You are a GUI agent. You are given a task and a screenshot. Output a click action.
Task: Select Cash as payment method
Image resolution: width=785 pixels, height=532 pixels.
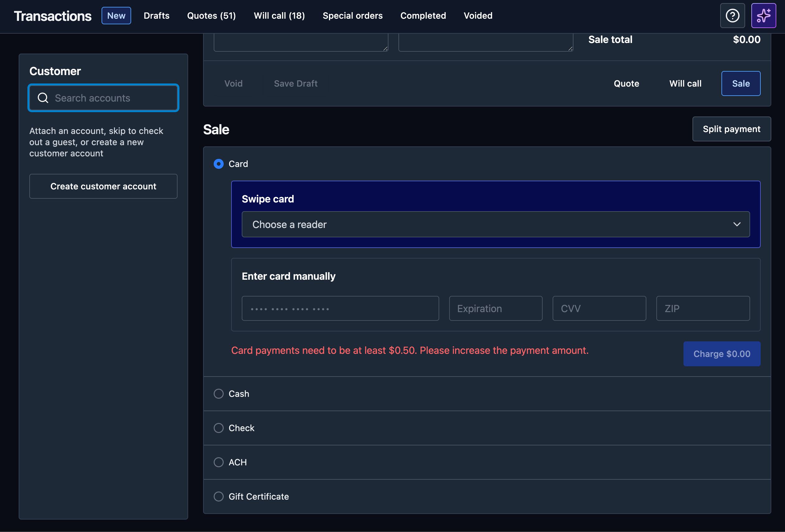coord(219,394)
